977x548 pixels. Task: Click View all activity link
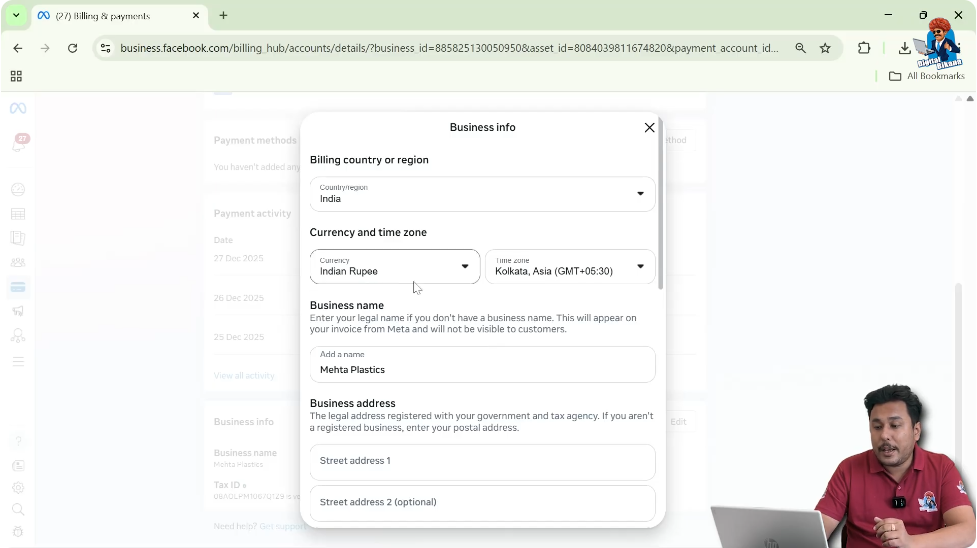click(x=244, y=375)
